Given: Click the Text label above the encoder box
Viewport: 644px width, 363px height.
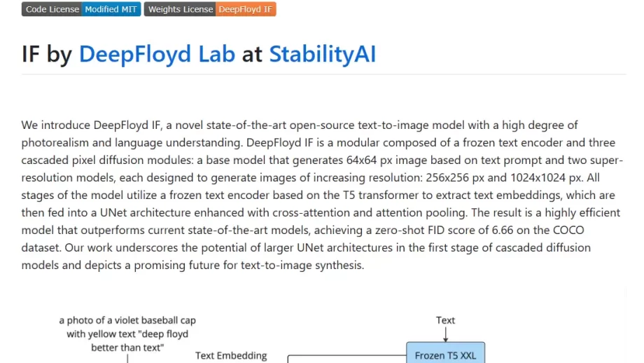Looking at the screenshot, I should [446, 320].
